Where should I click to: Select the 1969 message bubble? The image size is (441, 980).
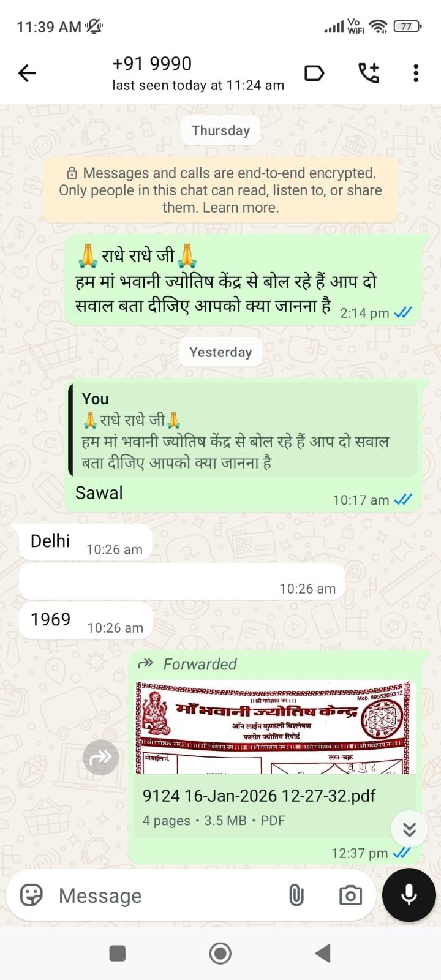pyautogui.click(x=86, y=620)
